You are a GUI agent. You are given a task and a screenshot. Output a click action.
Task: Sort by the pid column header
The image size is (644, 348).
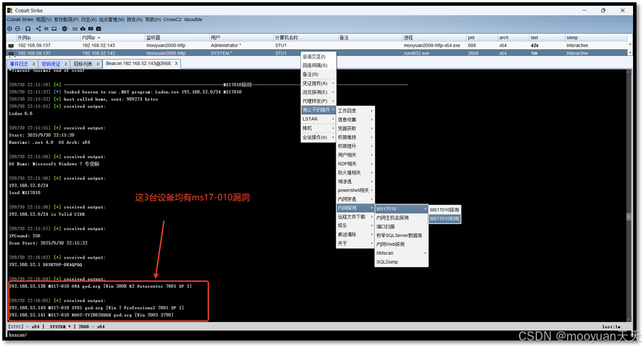(x=482, y=37)
